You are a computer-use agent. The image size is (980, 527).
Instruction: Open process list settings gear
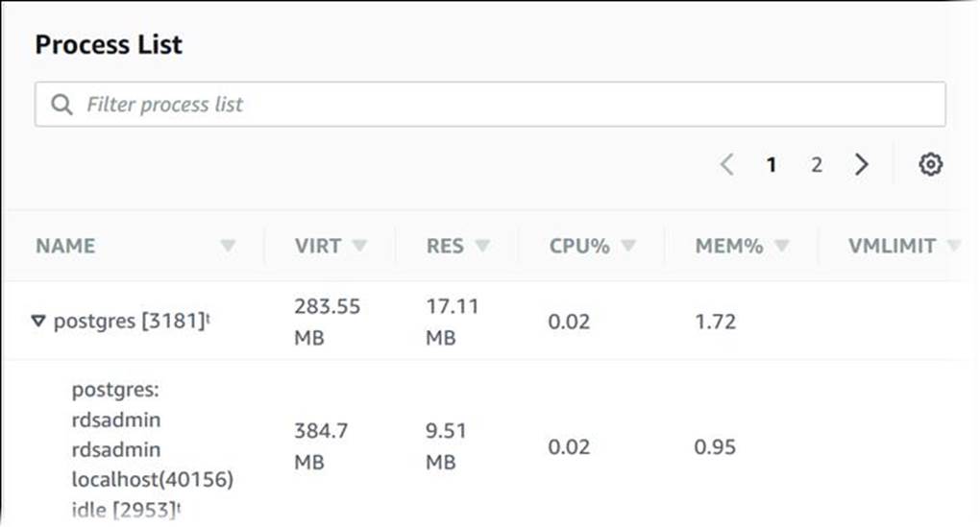pos(929,165)
